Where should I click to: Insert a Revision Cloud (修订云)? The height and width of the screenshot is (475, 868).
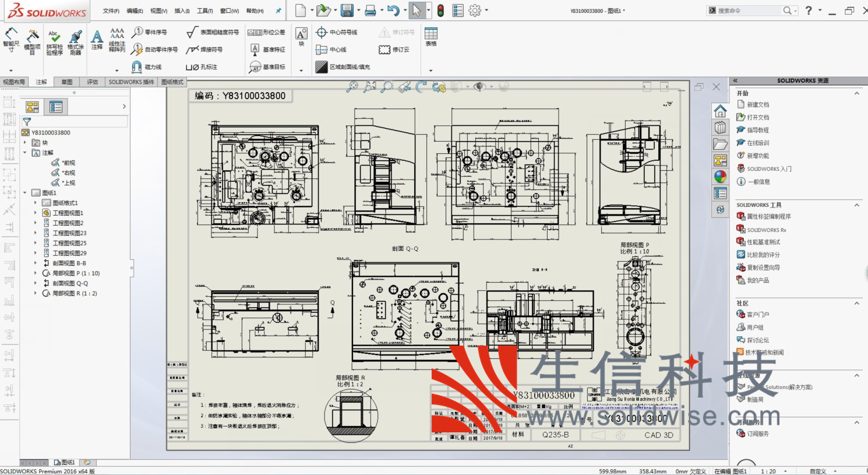[x=394, y=50]
